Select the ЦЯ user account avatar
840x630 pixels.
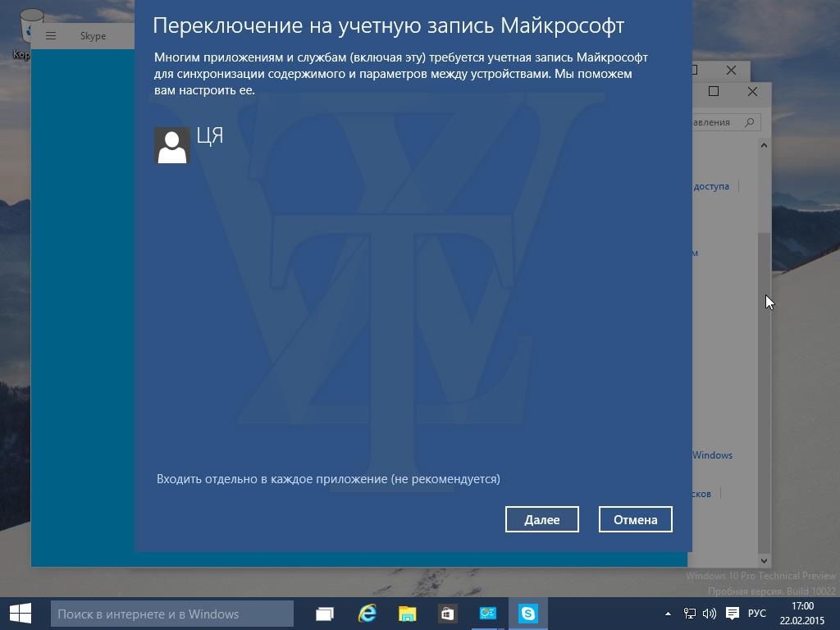click(x=172, y=145)
